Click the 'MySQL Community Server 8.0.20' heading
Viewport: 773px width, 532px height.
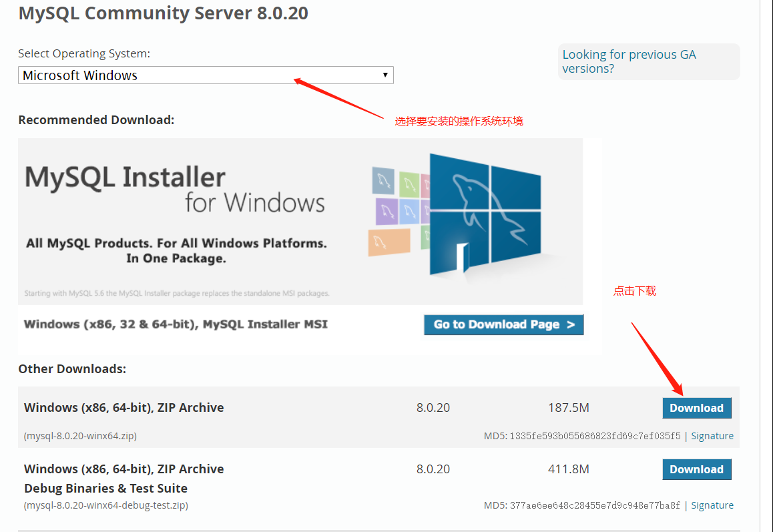click(x=163, y=13)
